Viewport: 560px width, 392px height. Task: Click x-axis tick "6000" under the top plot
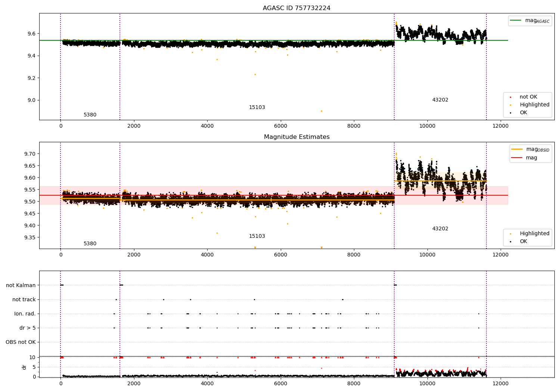click(x=280, y=126)
